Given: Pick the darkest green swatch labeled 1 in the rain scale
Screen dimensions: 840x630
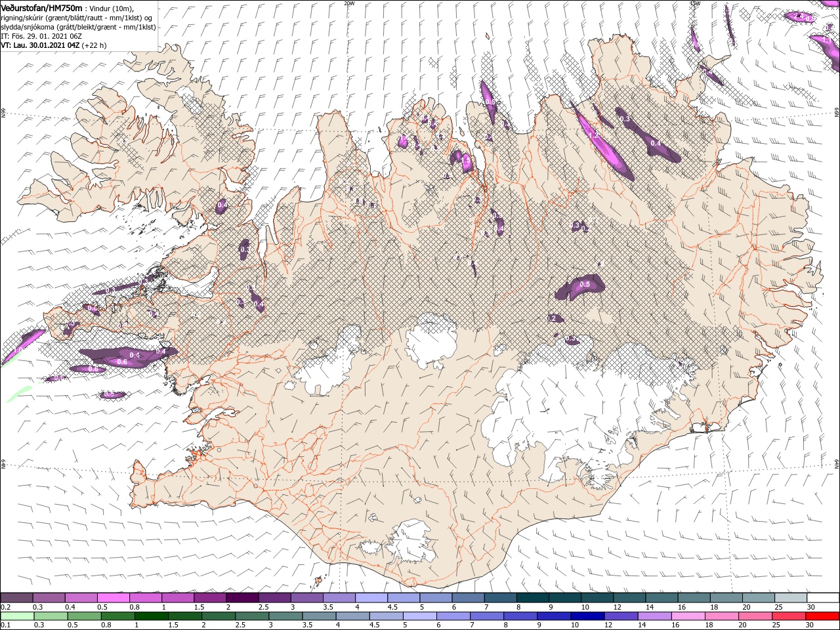Looking at the screenshot, I should [x=151, y=616].
